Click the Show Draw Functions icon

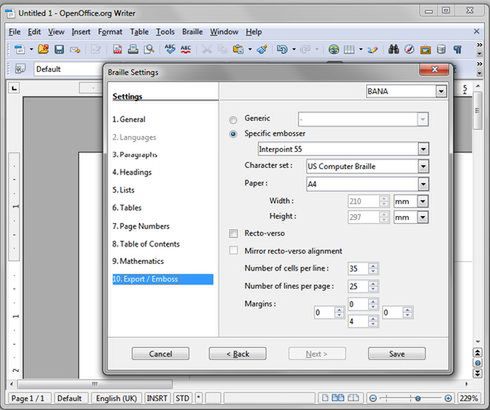coord(373,49)
